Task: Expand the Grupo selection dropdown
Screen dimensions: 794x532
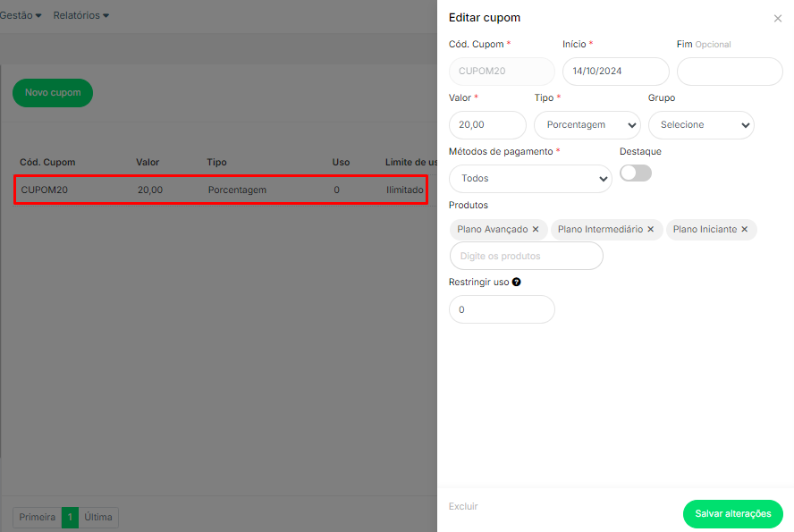Action: click(x=701, y=125)
